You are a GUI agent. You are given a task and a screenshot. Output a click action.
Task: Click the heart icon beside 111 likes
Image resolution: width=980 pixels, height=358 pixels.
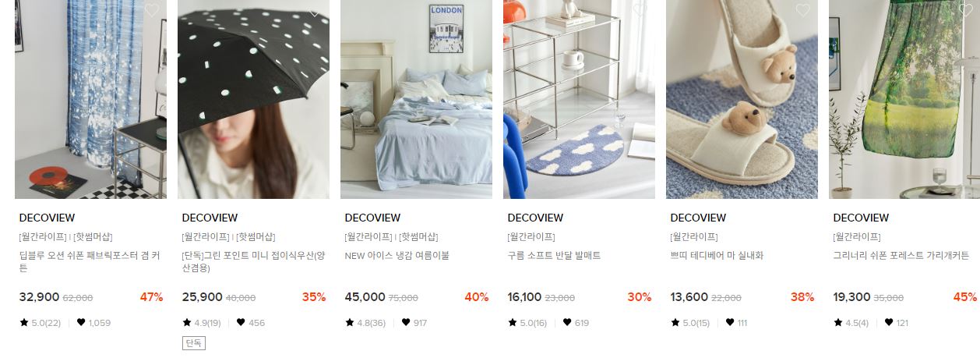click(730, 322)
